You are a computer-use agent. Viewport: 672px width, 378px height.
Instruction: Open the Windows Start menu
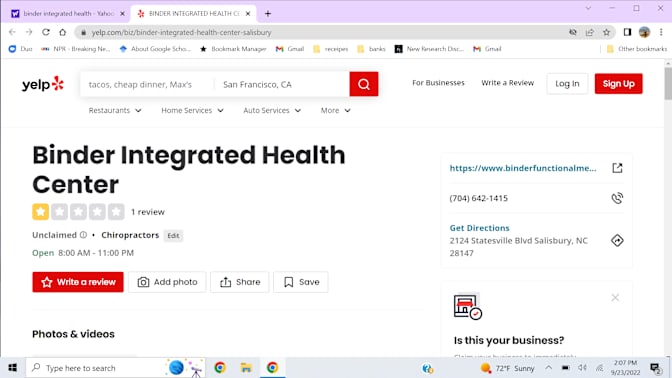[12, 368]
